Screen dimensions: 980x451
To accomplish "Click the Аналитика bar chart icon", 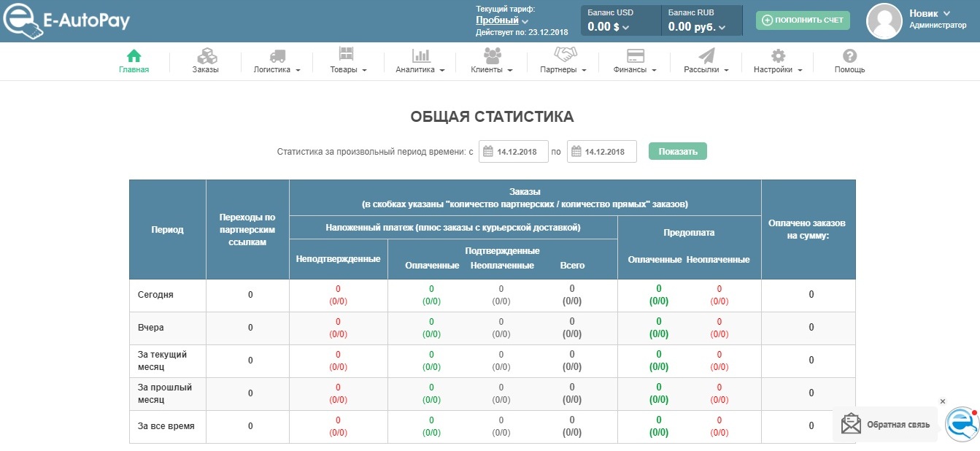I will (x=420, y=56).
